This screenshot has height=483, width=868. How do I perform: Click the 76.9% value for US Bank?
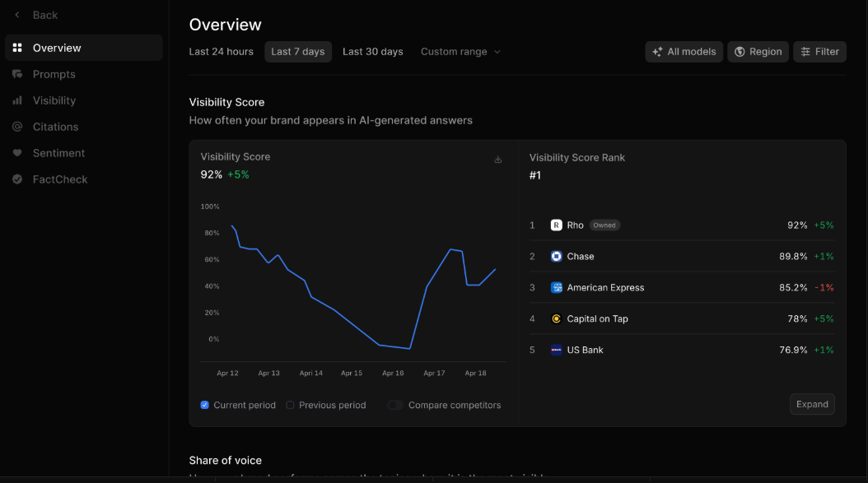793,350
